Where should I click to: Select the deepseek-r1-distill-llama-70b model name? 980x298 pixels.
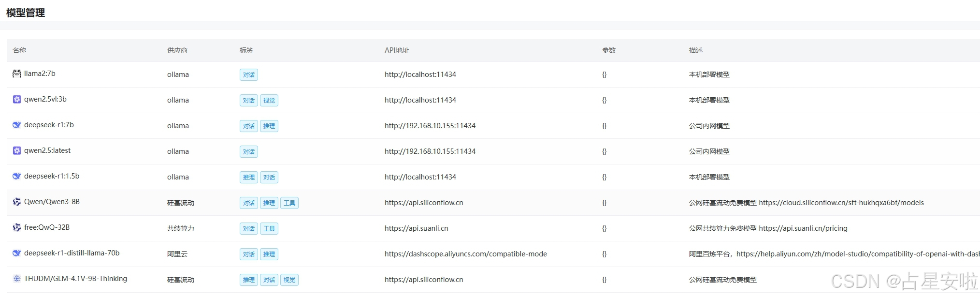pyautogui.click(x=72, y=253)
